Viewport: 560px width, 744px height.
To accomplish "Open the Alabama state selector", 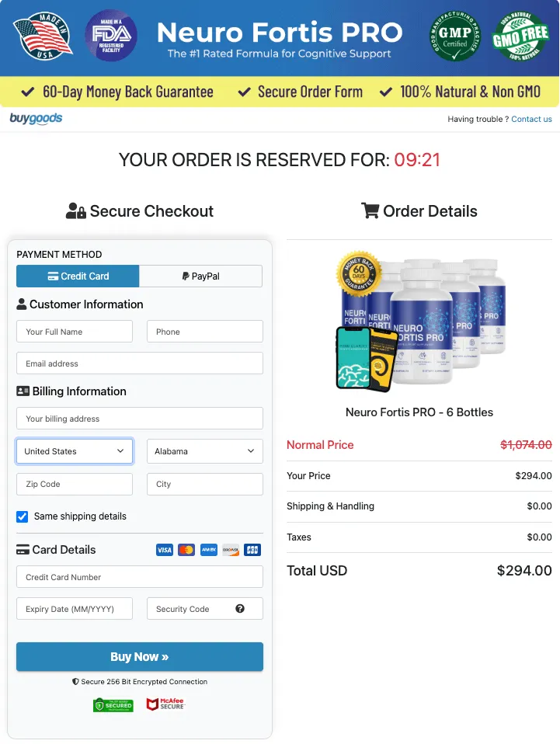I will (x=204, y=451).
